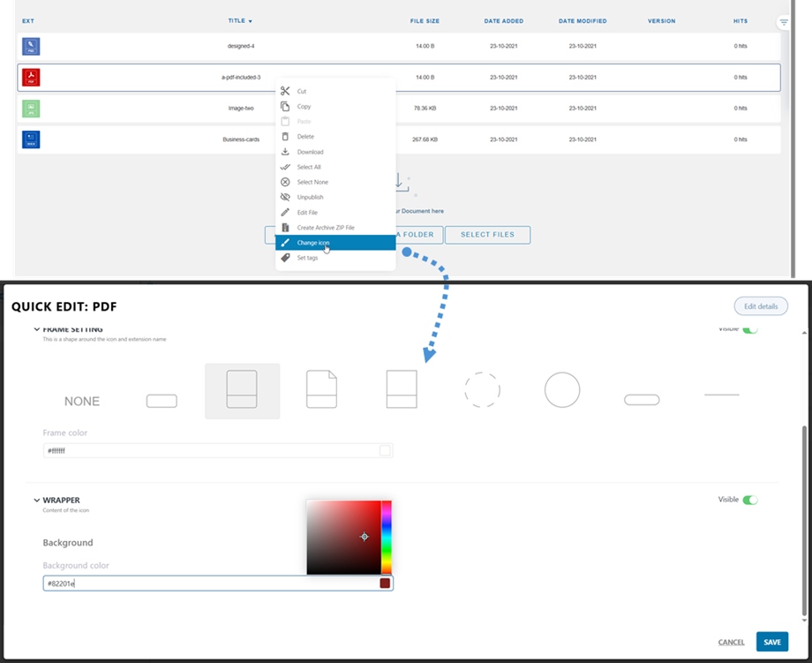Sort by the Title column arrow
812x663 pixels.
[x=250, y=21]
